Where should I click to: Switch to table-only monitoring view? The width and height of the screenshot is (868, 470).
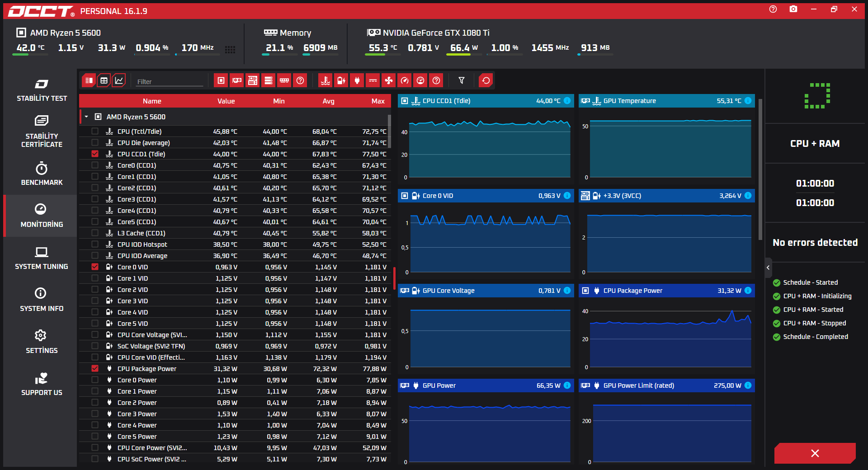(104, 80)
